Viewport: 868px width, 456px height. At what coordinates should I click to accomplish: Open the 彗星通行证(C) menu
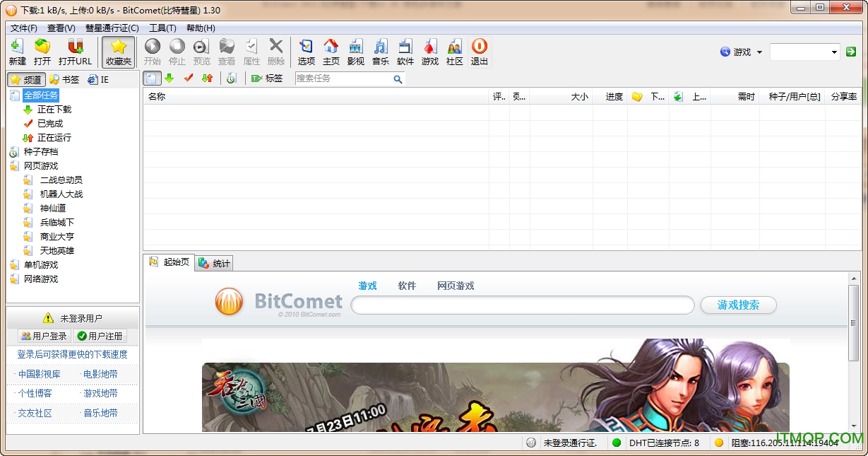(112, 28)
